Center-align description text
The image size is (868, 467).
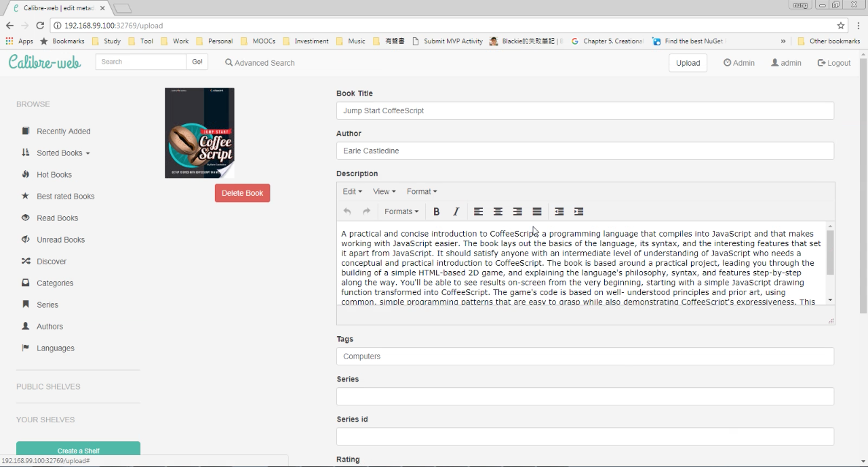click(498, 211)
